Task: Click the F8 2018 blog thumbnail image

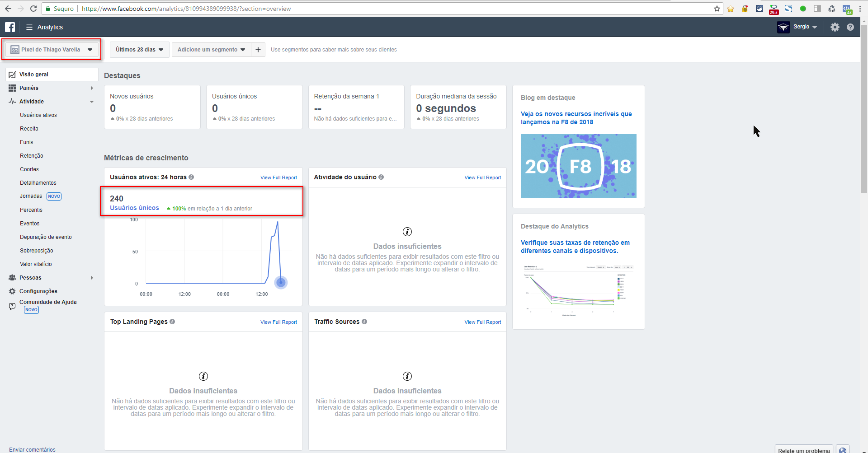Action: (579, 166)
